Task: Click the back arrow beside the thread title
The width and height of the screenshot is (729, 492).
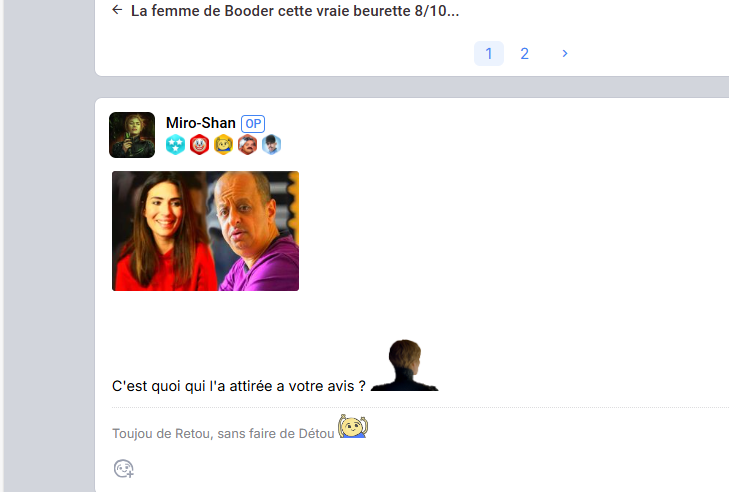Action: click(x=117, y=10)
